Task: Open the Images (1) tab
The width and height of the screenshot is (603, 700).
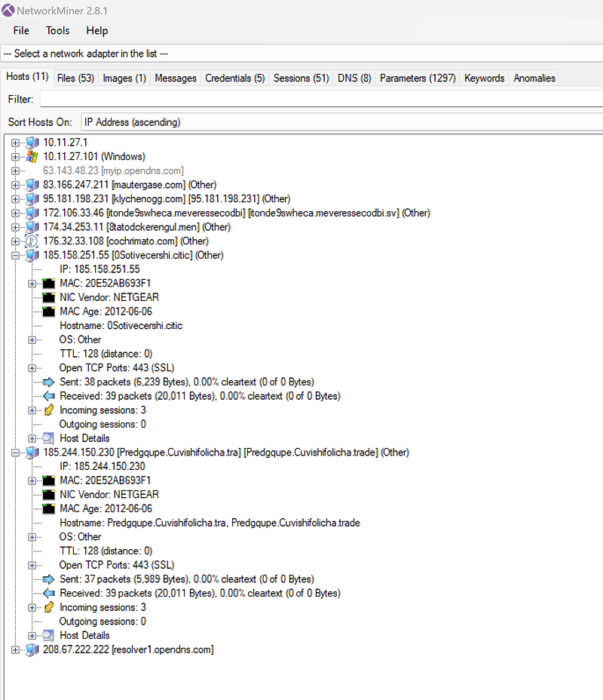Action: tap(124, 78)
